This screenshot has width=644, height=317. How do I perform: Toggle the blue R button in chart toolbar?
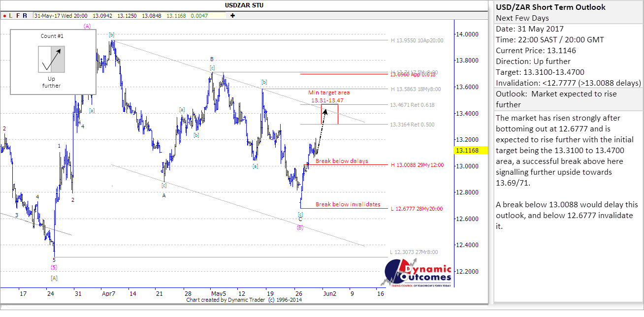click(25, 15)
